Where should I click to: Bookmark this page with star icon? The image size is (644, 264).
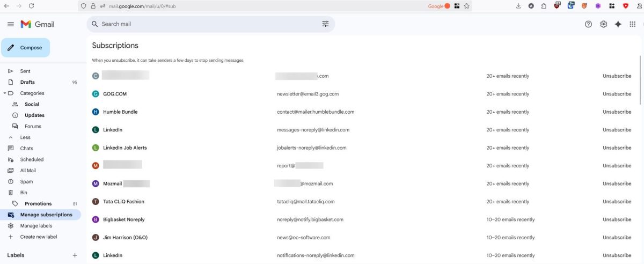[x=466, y=6]
